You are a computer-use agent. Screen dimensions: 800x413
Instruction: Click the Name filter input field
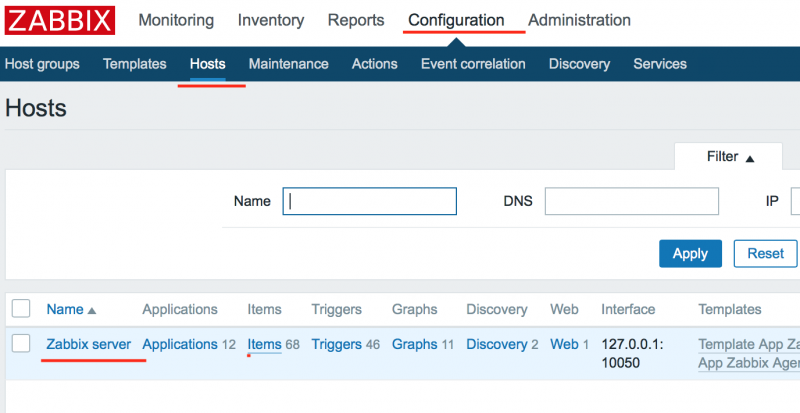coord(370,201)
